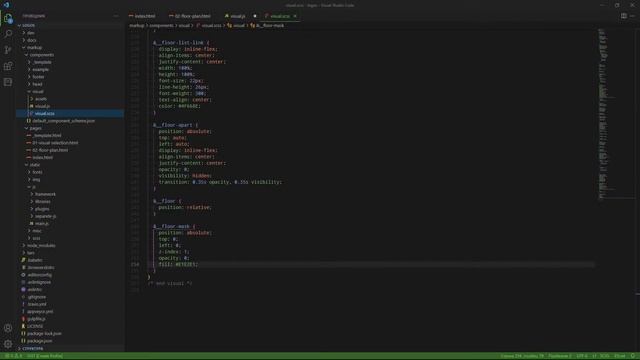Click the &__floor-mask selector line
This screenshot has width=640, height=360.
(x=174, y=227)
